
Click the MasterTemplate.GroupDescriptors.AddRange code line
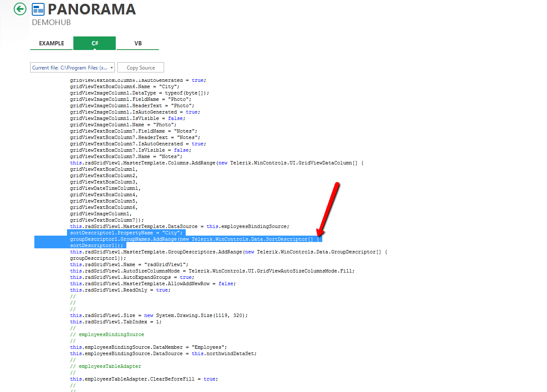coord(229,252)
